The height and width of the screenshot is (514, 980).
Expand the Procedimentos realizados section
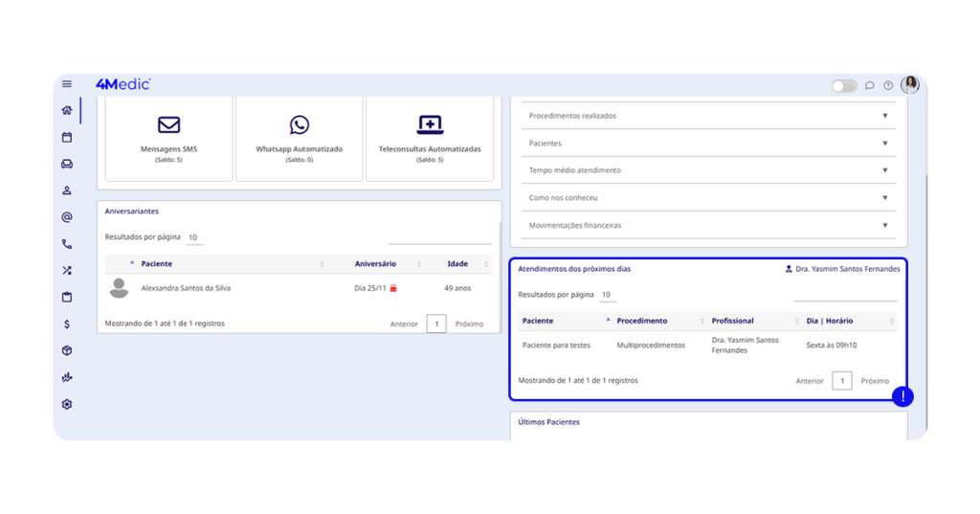coord(709,116)
